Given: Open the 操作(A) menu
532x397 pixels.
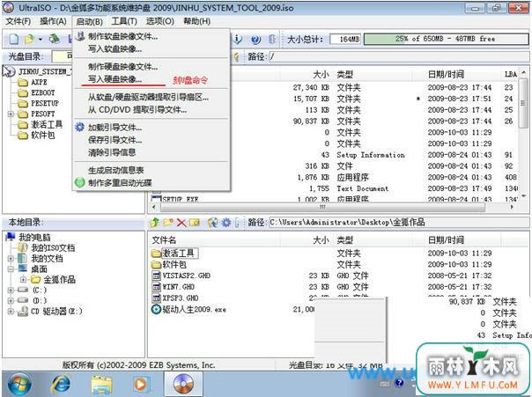Looking at the screenshot, I should coord(53,21).
